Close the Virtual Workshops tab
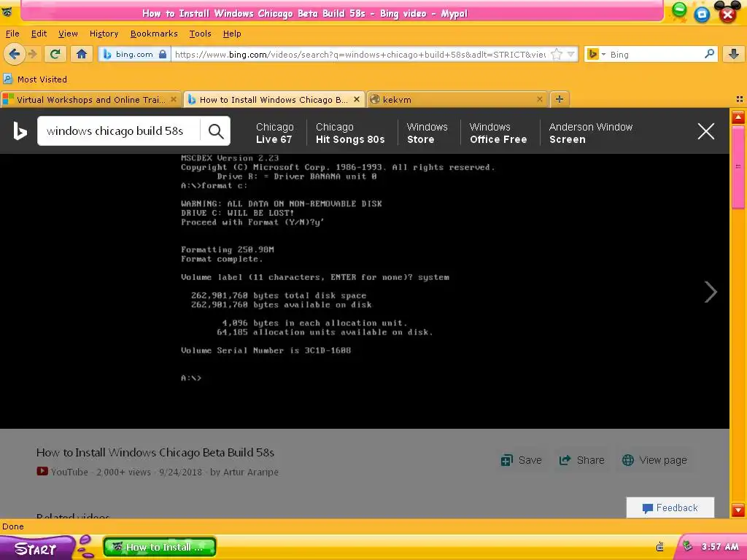Screen dimensions: 747x560 [x=174, y=99]
